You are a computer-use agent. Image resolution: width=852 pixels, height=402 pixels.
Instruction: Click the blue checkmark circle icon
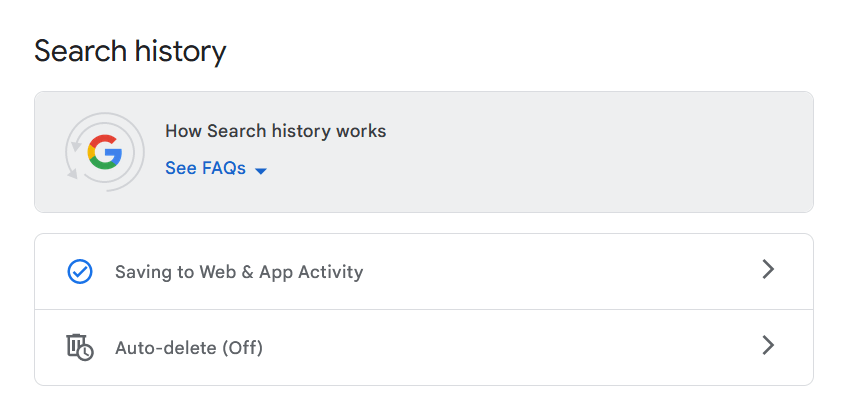pyautogui.click(x=79, y=271)
